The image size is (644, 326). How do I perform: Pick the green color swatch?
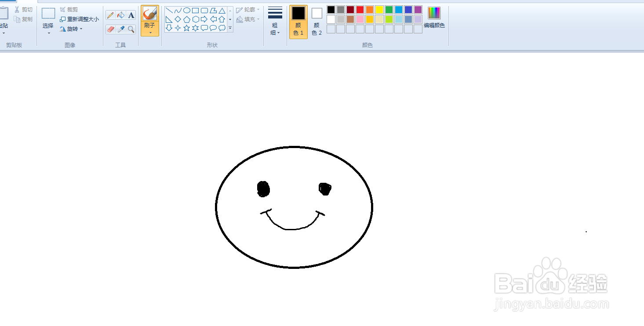tap(389, 10)
